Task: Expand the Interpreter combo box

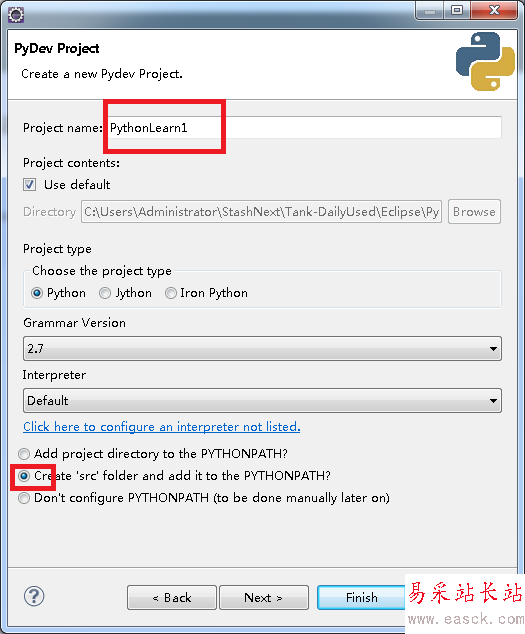Action: pyautogui.click(x=262, y=401)
